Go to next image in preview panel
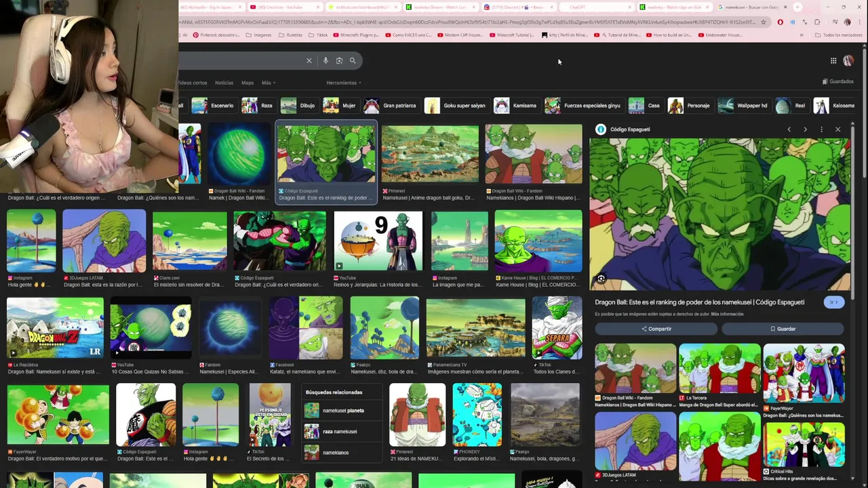The width and height of the screenshot is (868, 488). pyautogui.click(x=805, y=129)
